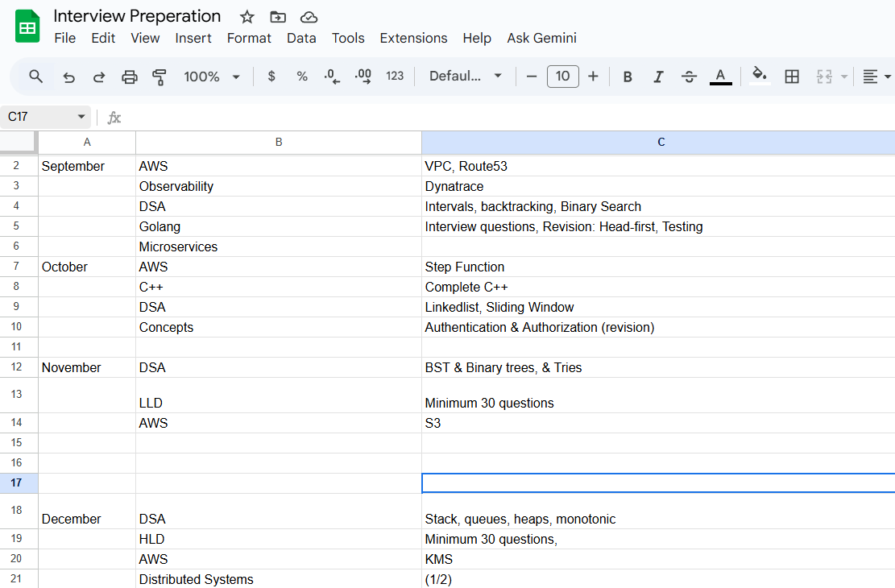
Task: Open the File menu
Action: (x=65, y=38)
